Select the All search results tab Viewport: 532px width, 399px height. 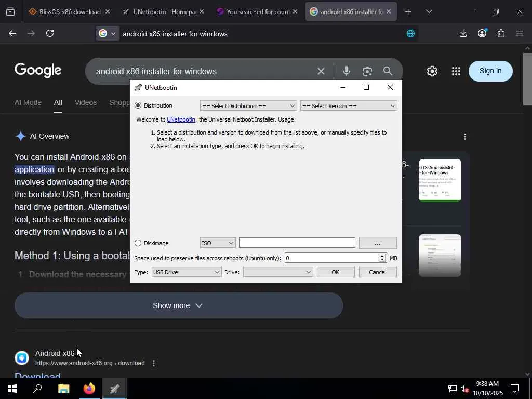(58, 102)
